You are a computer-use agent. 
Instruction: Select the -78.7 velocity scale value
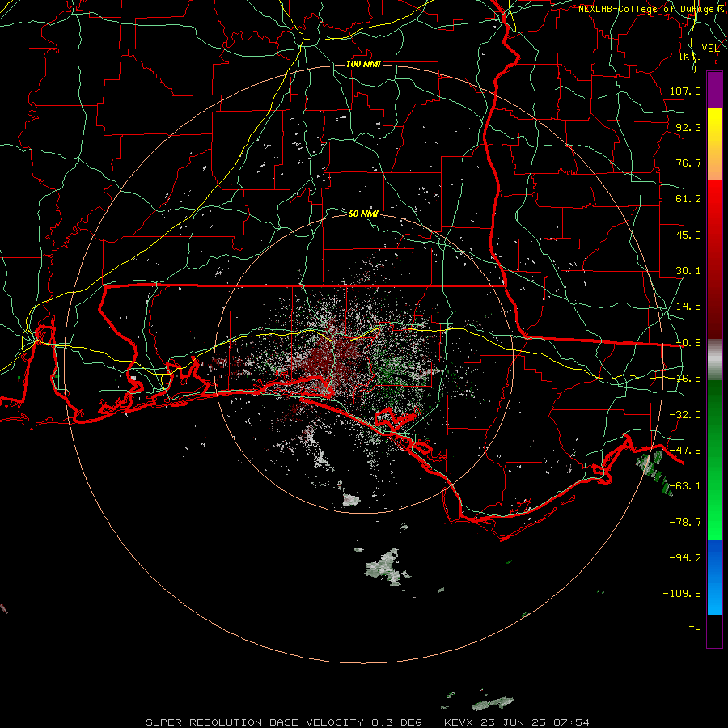685,523
